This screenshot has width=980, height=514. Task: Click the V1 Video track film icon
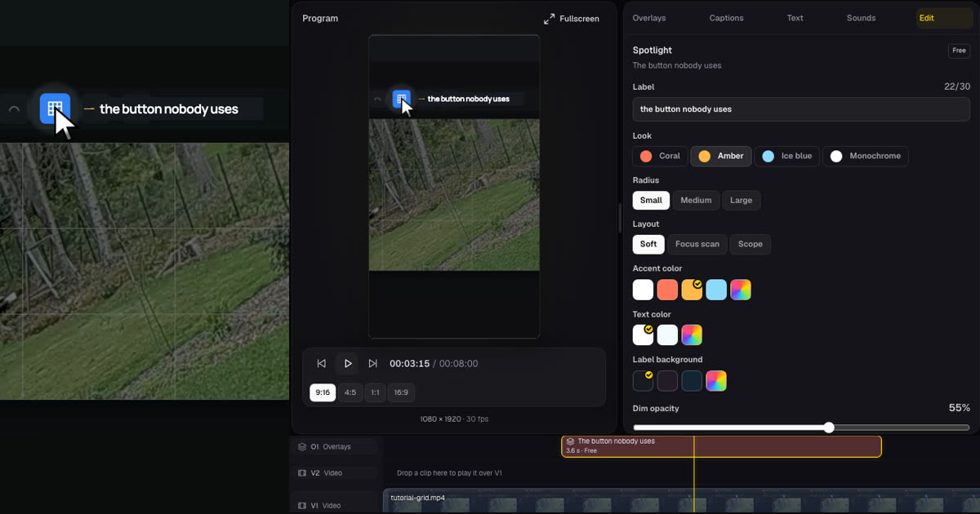pyautogui.click(x=302, y=506)
